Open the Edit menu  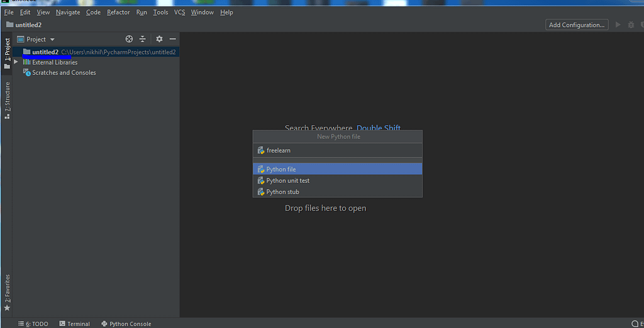[x=25, y=13]
